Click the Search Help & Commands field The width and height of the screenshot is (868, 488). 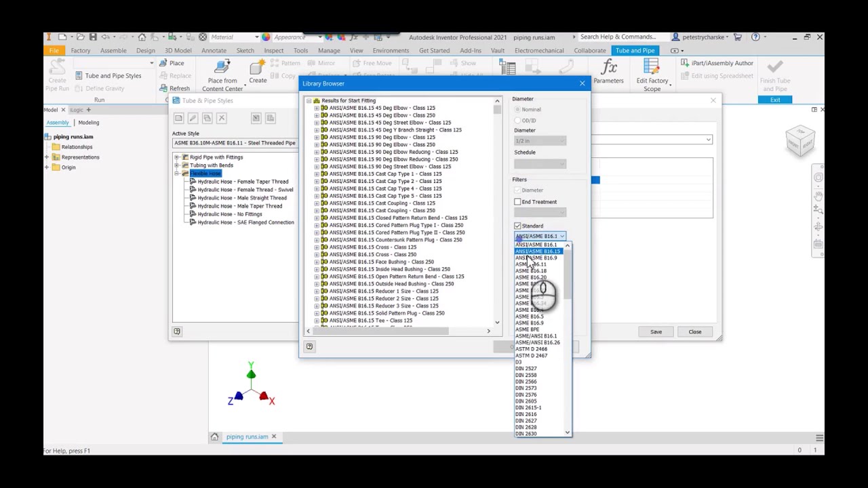tap(617, 37)
